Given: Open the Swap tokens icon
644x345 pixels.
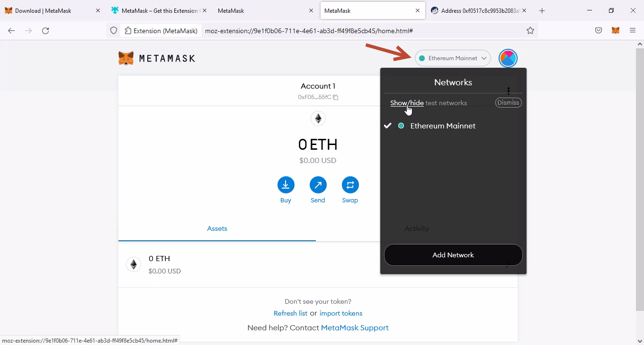Looking at the screenshot, I should 350,185.
